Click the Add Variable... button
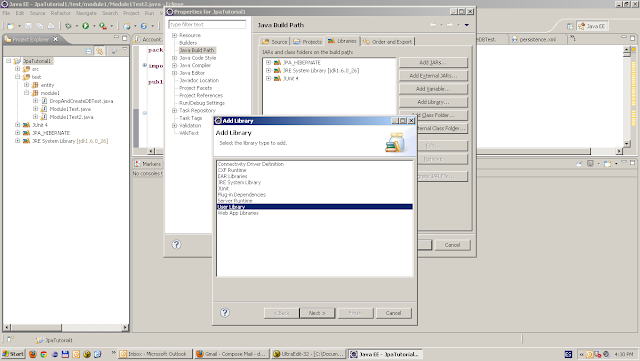Screen dimensions: 640x361 tap(433, 89)
